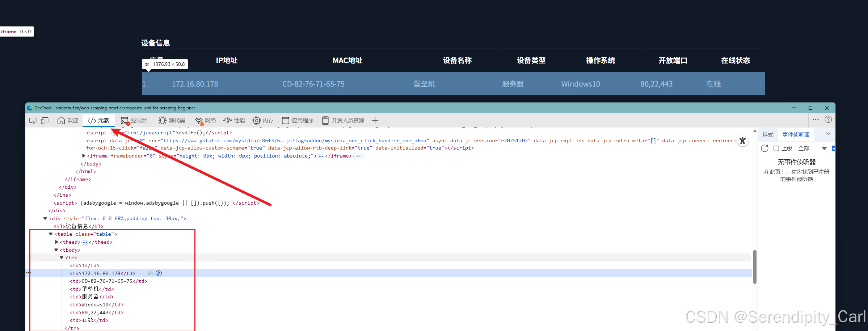Open the row actions dots in the gutter
Viewport: 868px width, 331px height.
(x=29, y=273)
